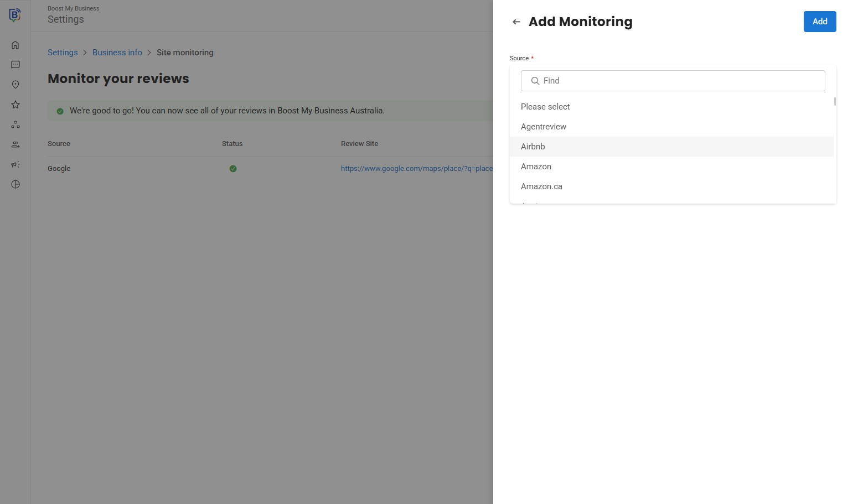Open the Contacts people icon
This screenshot has height=504, width=853.
(x=15, y=144)
